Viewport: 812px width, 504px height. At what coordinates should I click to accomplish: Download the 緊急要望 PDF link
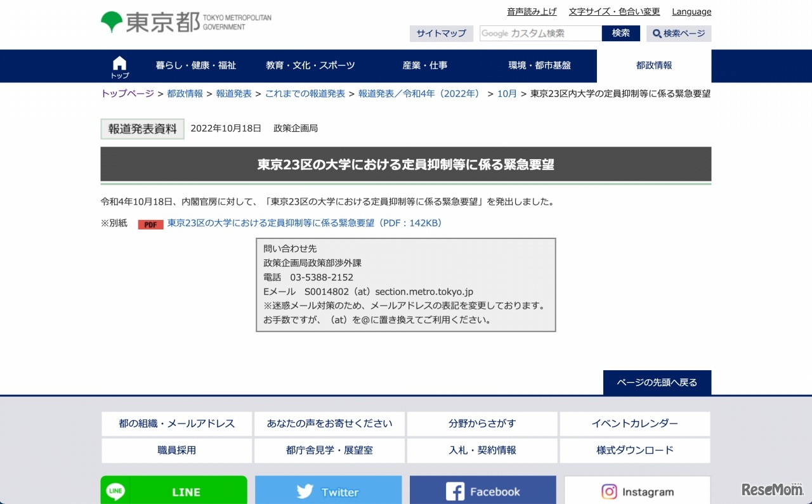304,223
